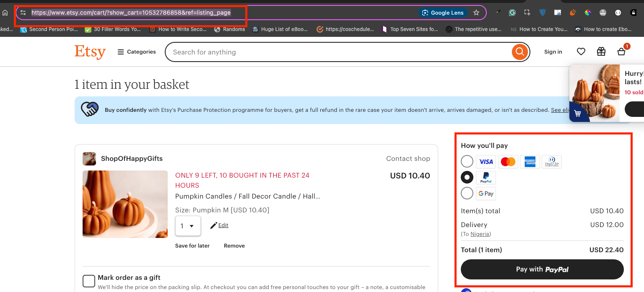Bookmark page with the star icon
Viewport: 644px width, 292px height.
pyautogui.click(x=476, y=13)
